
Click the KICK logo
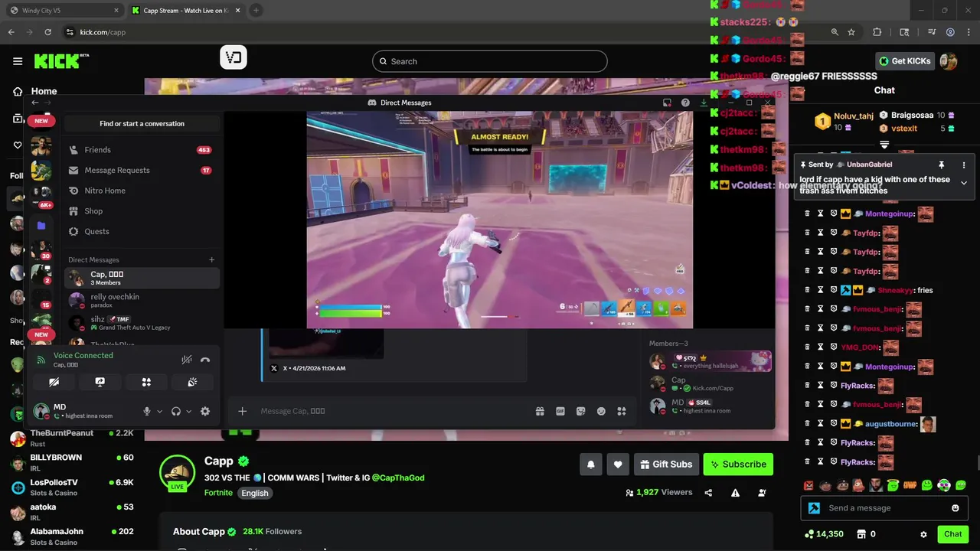(58, 61)
